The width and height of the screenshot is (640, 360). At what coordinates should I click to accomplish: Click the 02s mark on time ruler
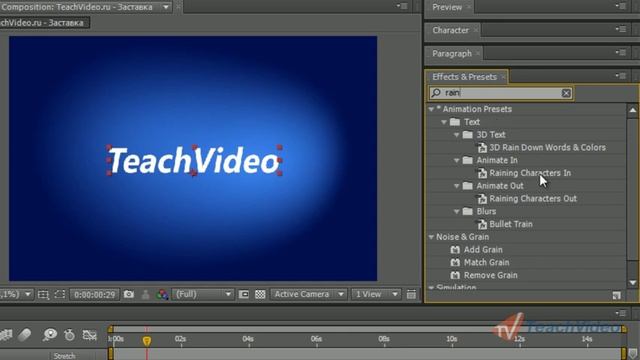click(x=180, y=339)
